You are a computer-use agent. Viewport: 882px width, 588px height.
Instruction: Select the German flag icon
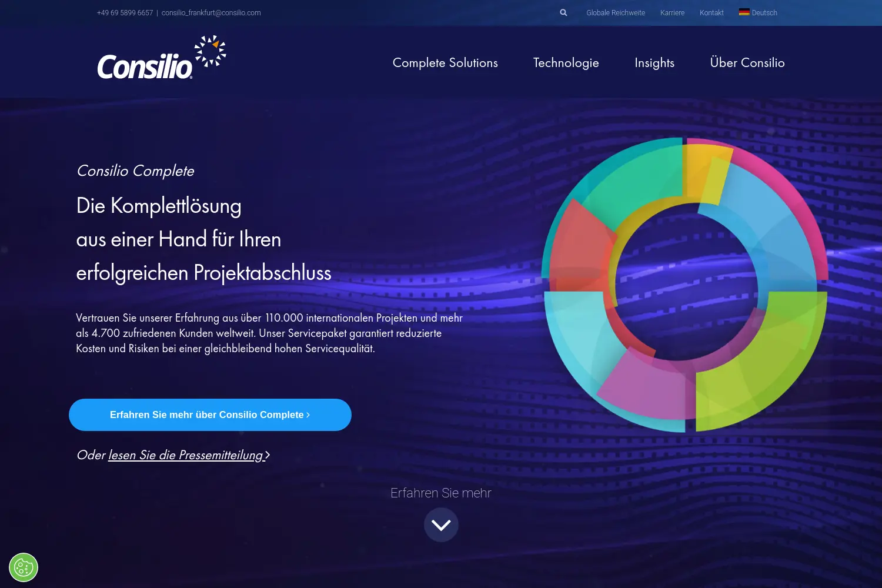[x=744, y=12]
